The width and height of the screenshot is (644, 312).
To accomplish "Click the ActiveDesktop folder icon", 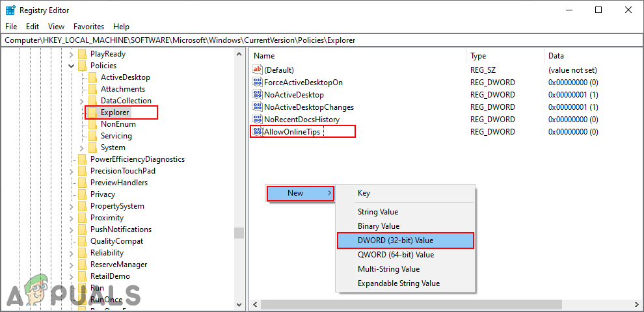I will 92,77.
